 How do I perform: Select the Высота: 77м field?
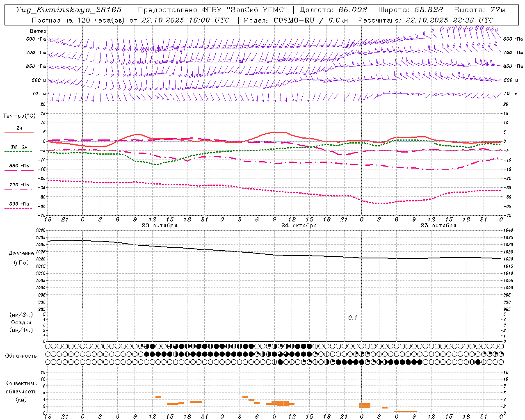(479, 10)
